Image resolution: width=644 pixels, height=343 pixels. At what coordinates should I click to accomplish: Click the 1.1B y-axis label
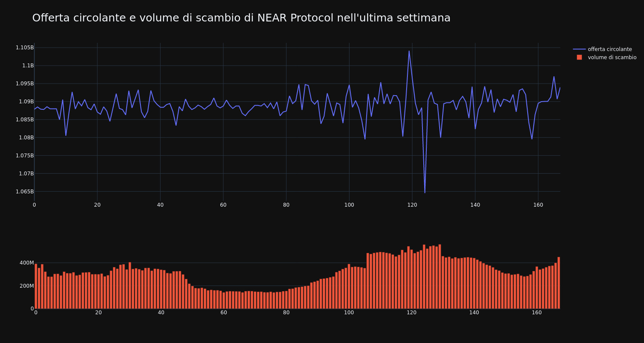(28, 66)
